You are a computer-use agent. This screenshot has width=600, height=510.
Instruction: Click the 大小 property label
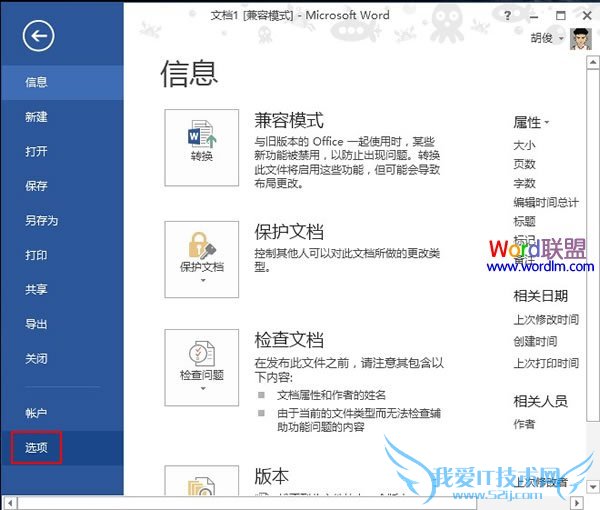[x=524, y=145]
